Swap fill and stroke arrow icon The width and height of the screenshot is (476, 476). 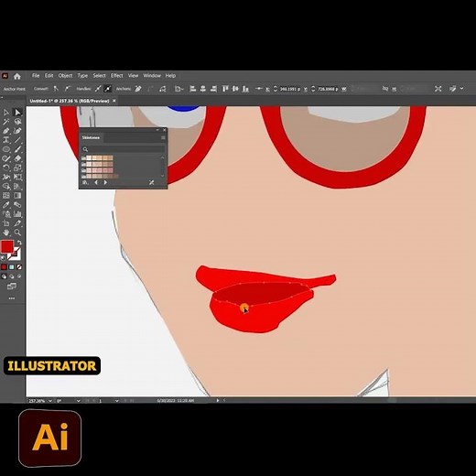coord(19,243)
